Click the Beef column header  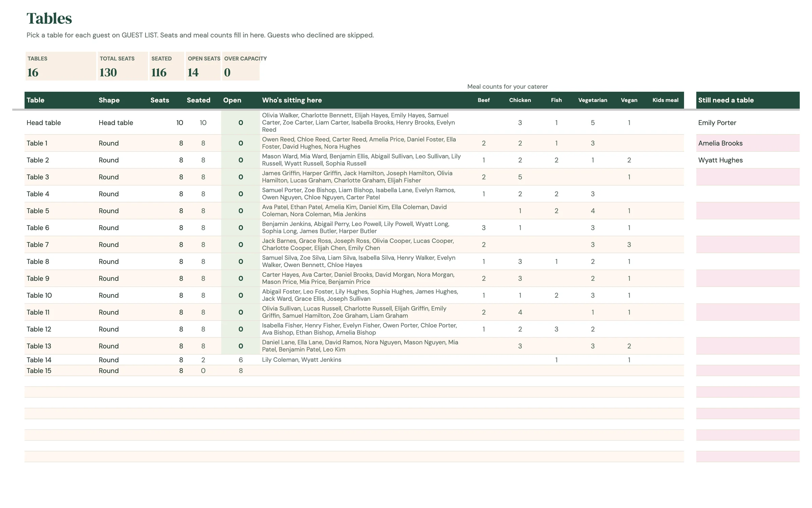coord(483,100)
